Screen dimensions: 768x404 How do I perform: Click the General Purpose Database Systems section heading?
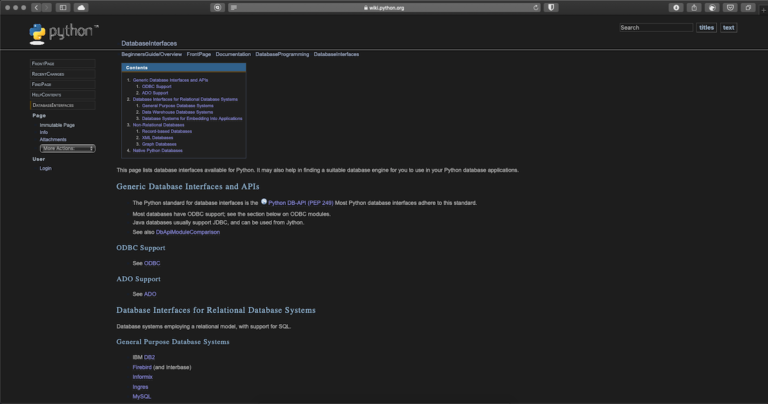[172, 342]
